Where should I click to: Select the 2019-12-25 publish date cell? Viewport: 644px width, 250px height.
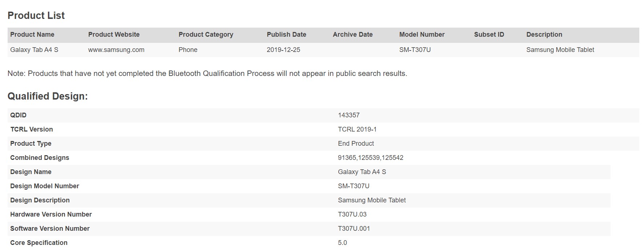tap(284, 50)
